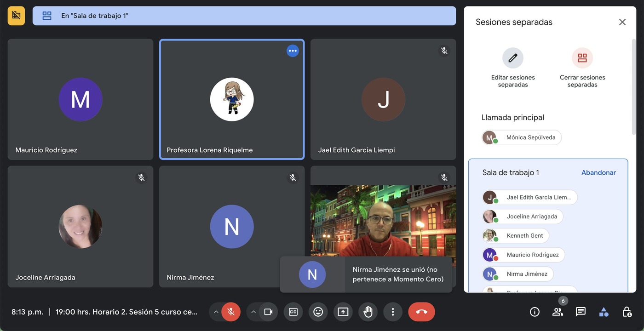Click the breakout room icon in the blue banner
The image size is (644, 331).
pos(47,16)
